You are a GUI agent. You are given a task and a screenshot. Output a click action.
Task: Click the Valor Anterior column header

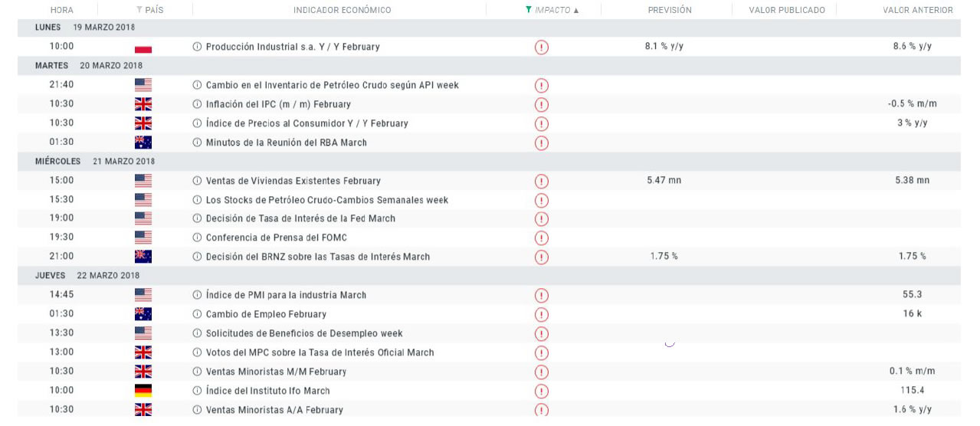[917, 10]
